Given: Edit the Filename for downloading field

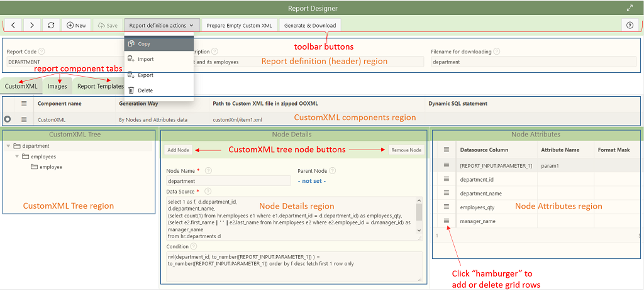Looking at the screenshot, I should coord(533,62).
